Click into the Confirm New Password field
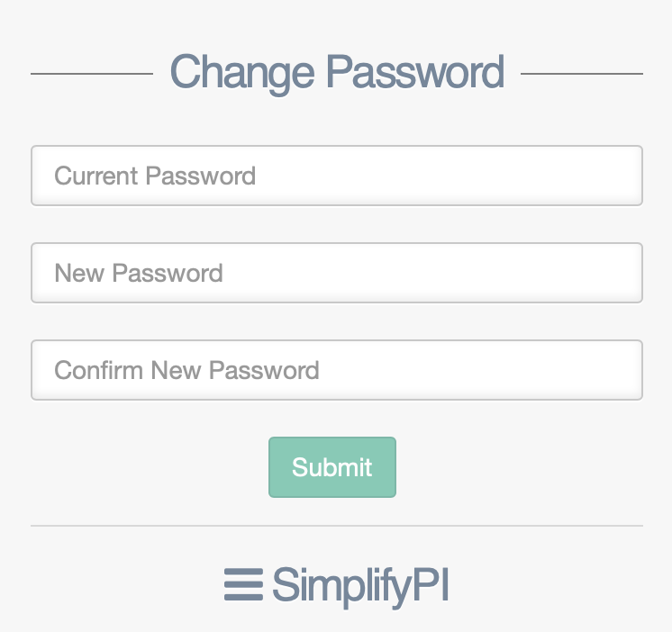 pyautogui.click(x=337, y=370)
